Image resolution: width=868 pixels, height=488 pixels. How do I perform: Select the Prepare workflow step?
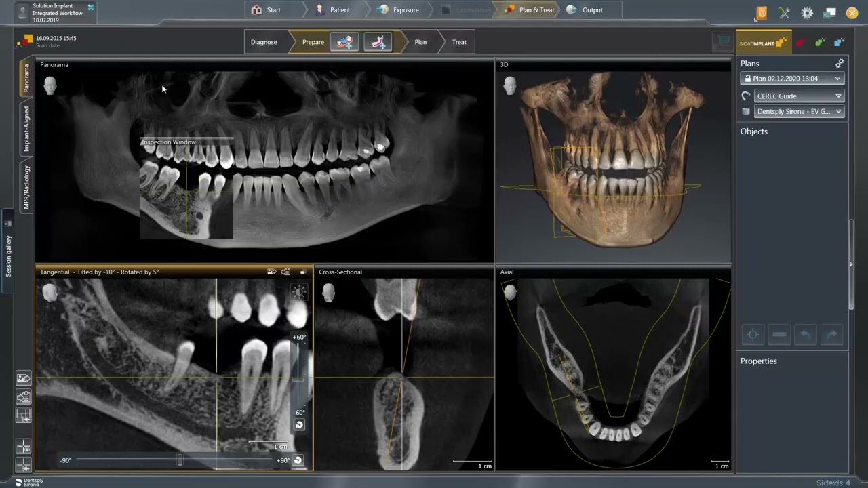coord(313,42)
